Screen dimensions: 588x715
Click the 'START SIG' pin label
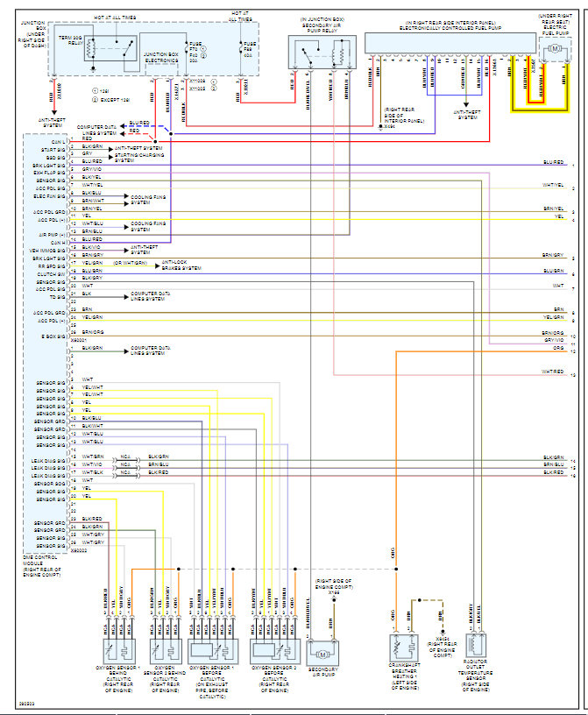click(x=53, y=150)
